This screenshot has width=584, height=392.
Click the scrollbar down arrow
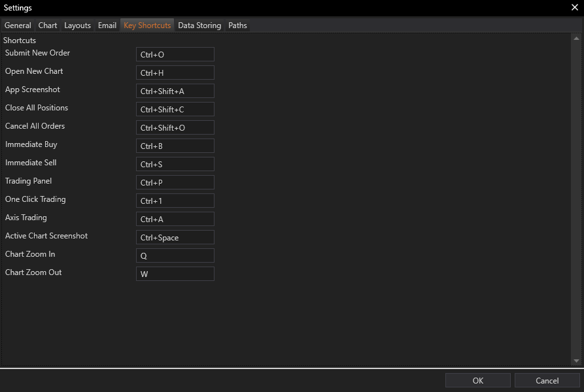tap(575, 361)
